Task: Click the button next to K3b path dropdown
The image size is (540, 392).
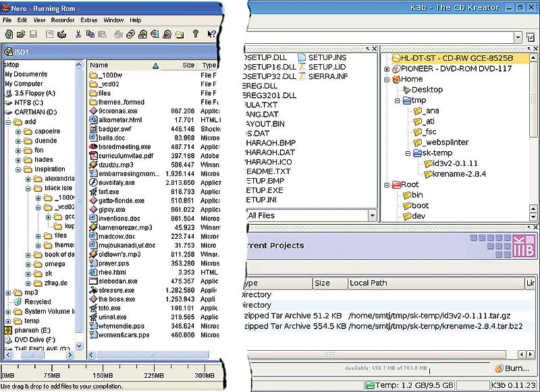Action: click(531, 37)
